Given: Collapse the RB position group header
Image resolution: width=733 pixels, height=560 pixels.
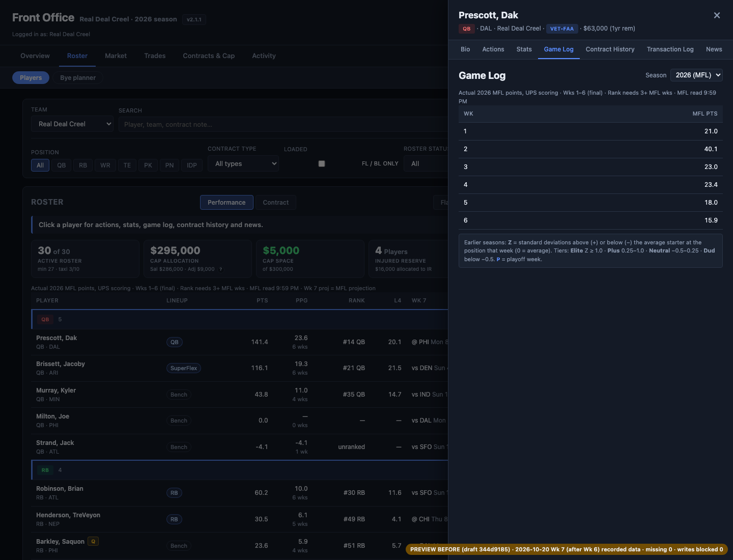Looking at the screenshot, I should 239,470.
